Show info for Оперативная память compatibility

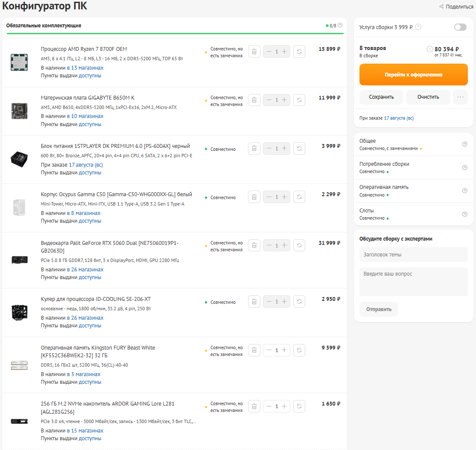click(464, 191)
